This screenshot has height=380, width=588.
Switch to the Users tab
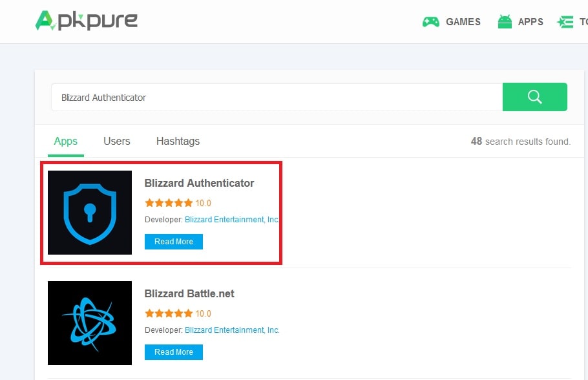tap(117, 141)
